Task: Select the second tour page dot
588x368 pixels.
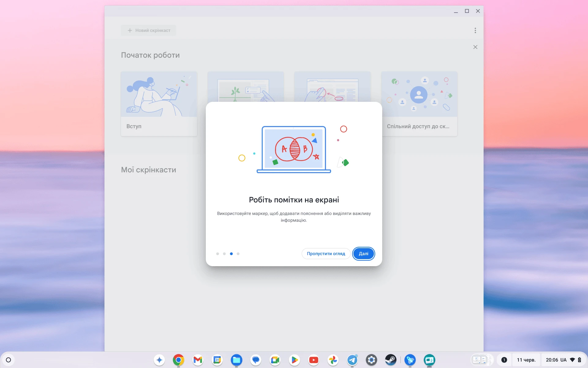Action: 224,254
